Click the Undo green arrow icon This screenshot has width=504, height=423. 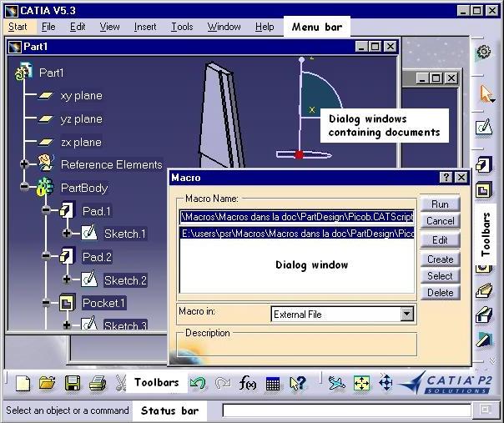coord(198,383)
